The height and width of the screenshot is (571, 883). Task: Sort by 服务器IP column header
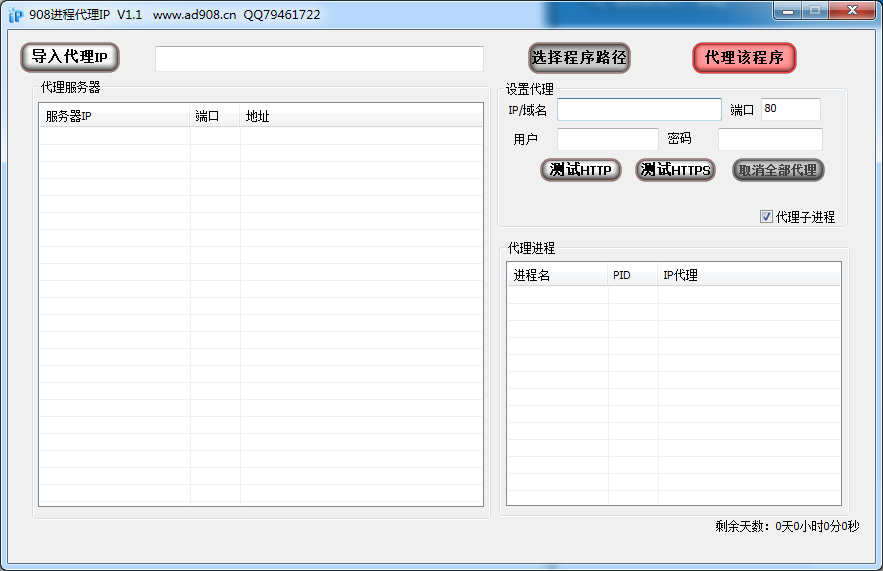(x=114, y=116)
